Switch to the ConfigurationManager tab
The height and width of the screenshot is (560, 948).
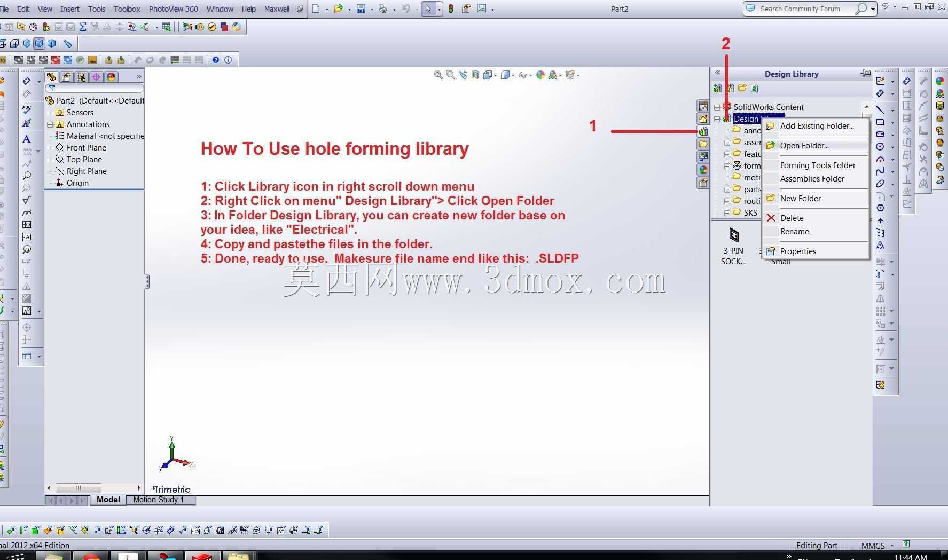tap(81, 77)
